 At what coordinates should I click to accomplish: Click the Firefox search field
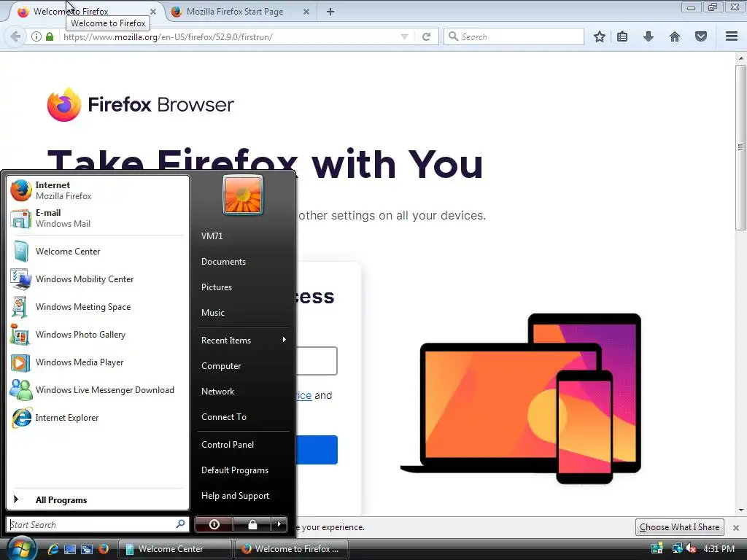coord(514,36)
